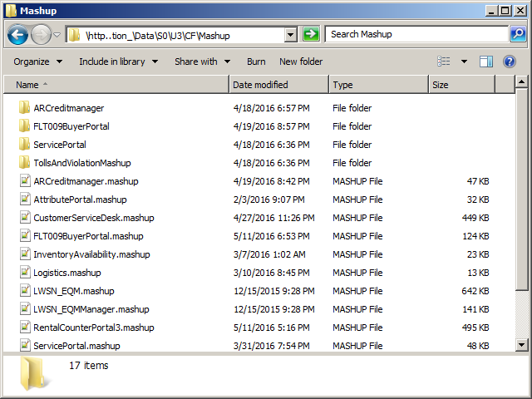This screenshot has width=532, height=399.
Task: Click the Back navigation arrow button
Action: pyautogui.click(x=17, y=35)
